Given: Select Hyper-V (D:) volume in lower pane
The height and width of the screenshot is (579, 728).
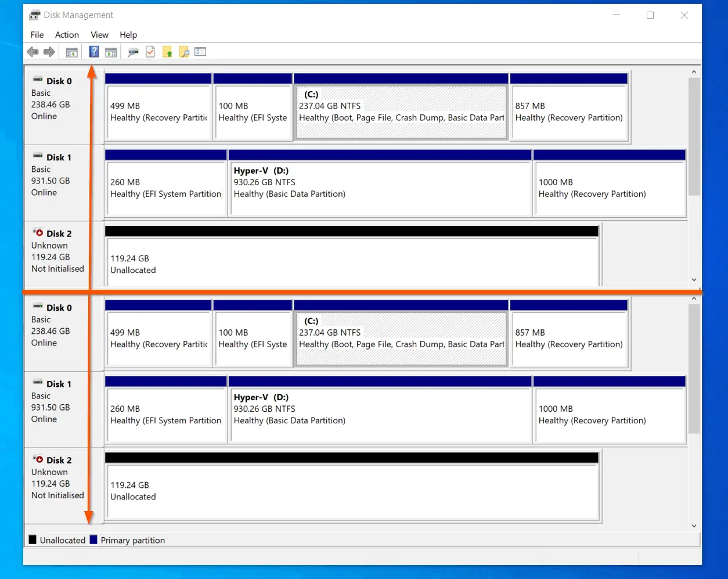Looking at the screenshot, I should tap(380, 409).
